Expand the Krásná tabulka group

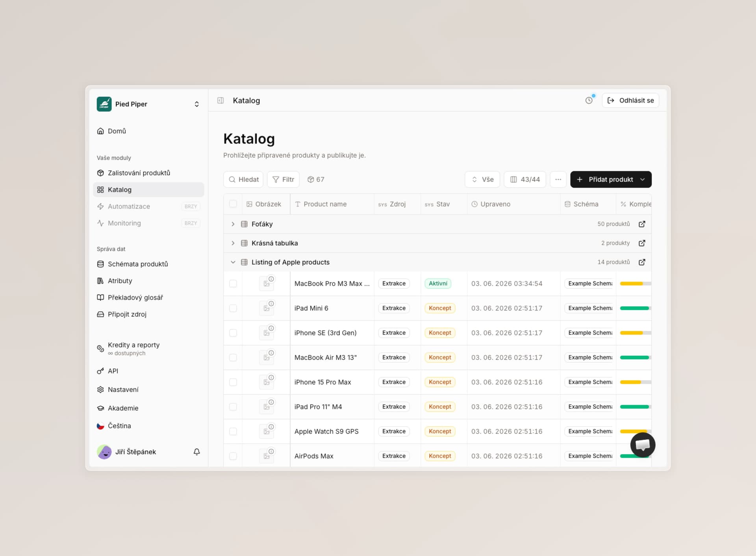[233, 243]
